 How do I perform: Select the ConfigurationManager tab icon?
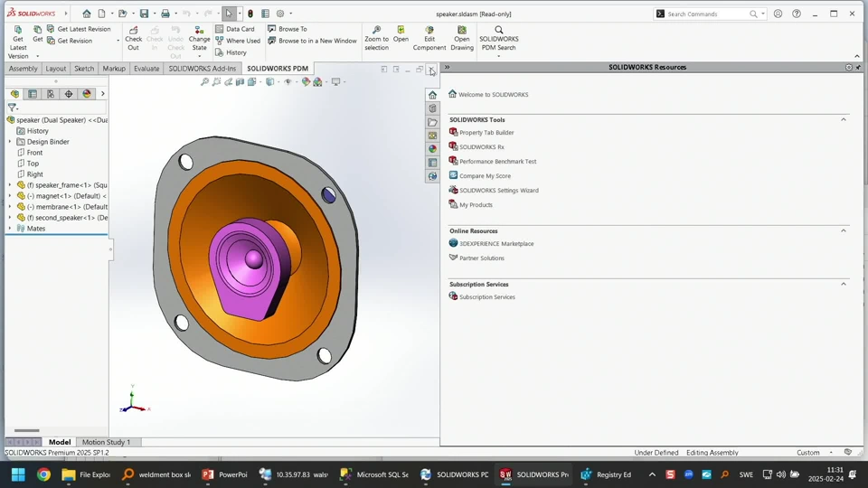51,93
